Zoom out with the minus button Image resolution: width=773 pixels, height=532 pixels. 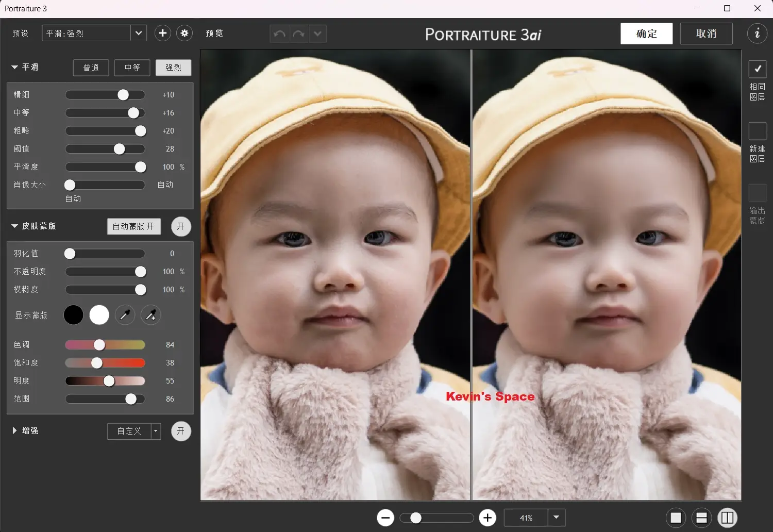(385, 518)
